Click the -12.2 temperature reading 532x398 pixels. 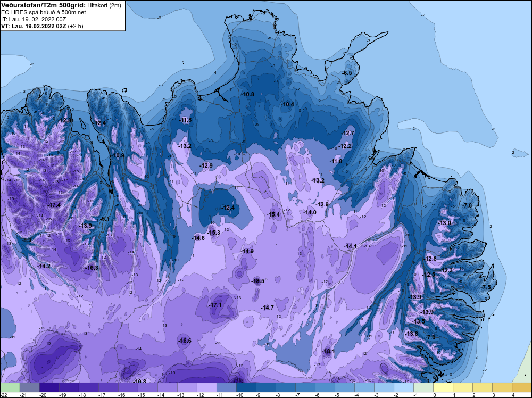pyautogui.click(x=345, y=146)
